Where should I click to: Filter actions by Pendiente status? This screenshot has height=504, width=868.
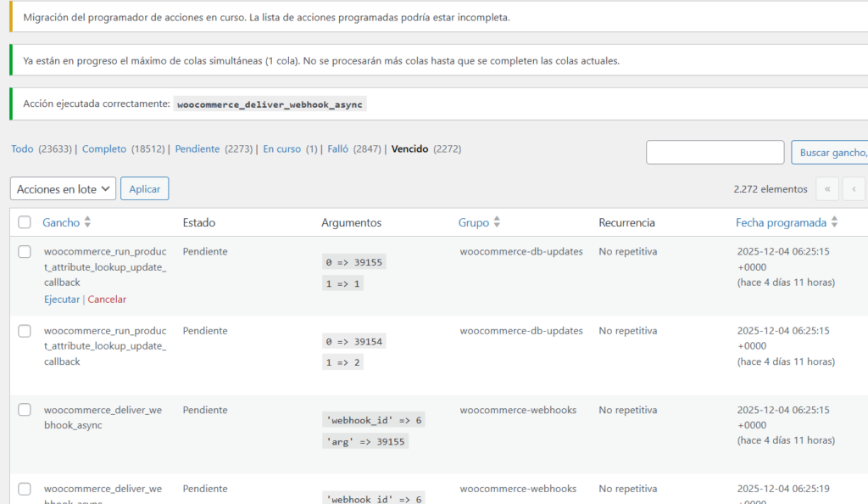pos(197,148)
